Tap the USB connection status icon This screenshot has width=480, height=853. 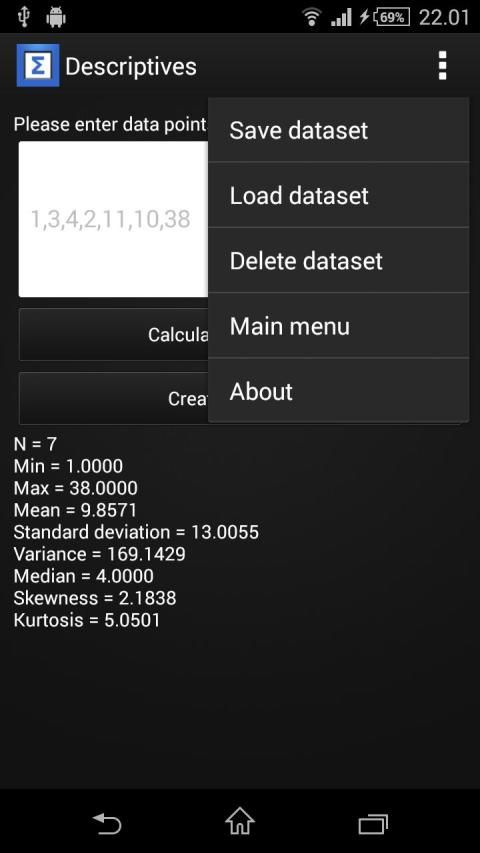[23, 17]
